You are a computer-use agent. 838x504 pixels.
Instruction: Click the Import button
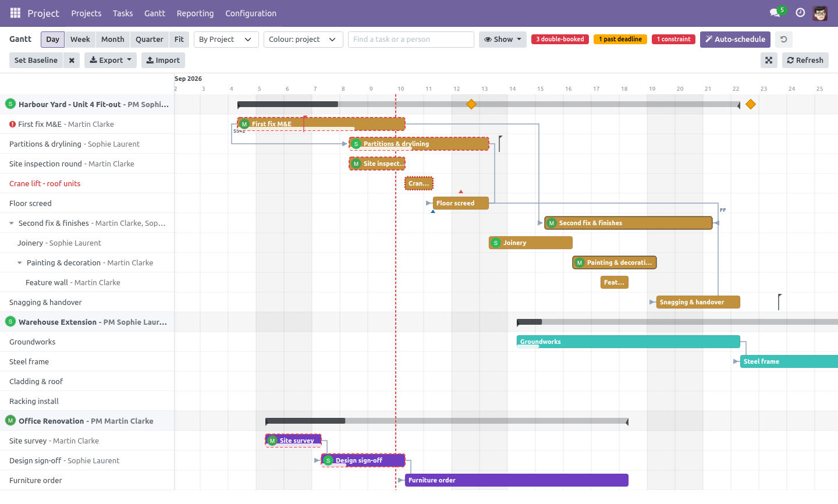163,60
